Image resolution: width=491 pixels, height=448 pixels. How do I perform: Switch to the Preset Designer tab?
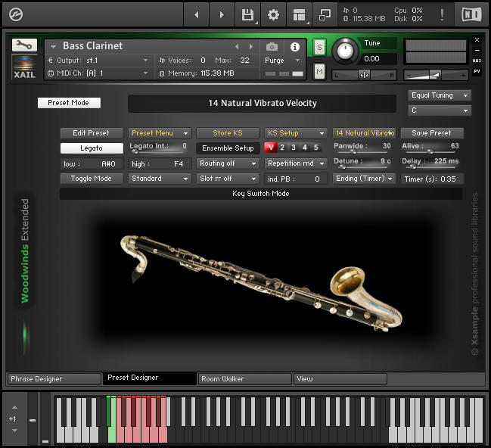[150, 378]
